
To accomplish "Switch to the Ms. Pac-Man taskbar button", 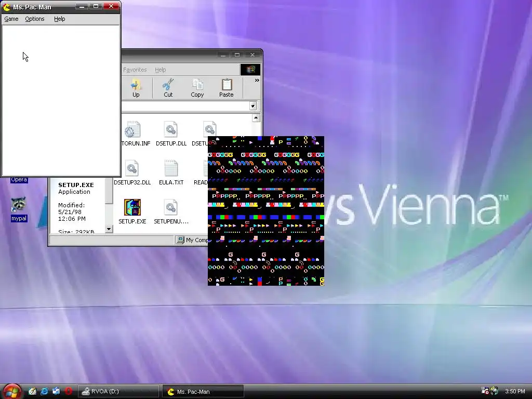I will click(x=203, y=391).
